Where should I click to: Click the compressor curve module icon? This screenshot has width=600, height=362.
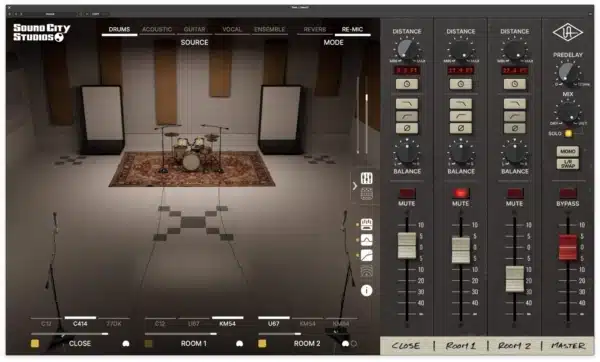367,255
